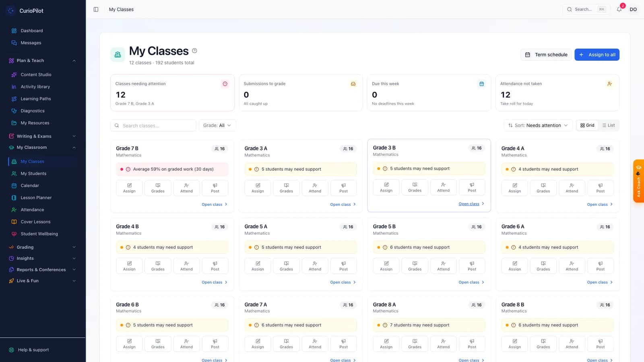This screenshot has width=644, height=362.
Task: Click Post in the Grade 4 A card
Action: click(600, 188)
